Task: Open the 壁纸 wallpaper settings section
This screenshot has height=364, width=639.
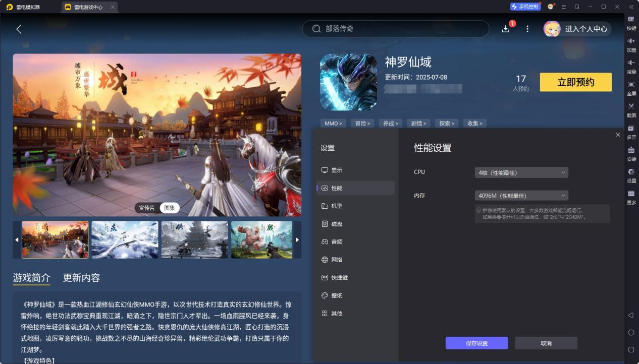Action: (x=355, y=295)
